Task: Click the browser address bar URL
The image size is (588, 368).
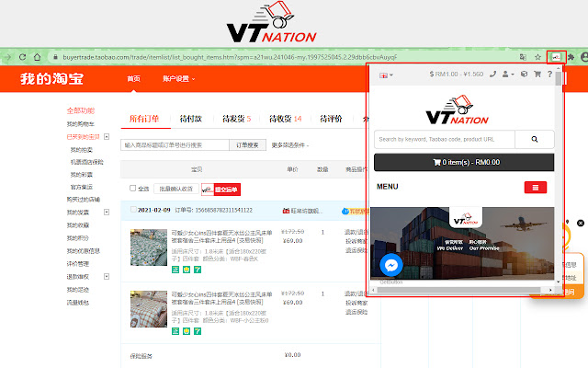Action: (230, 57)
